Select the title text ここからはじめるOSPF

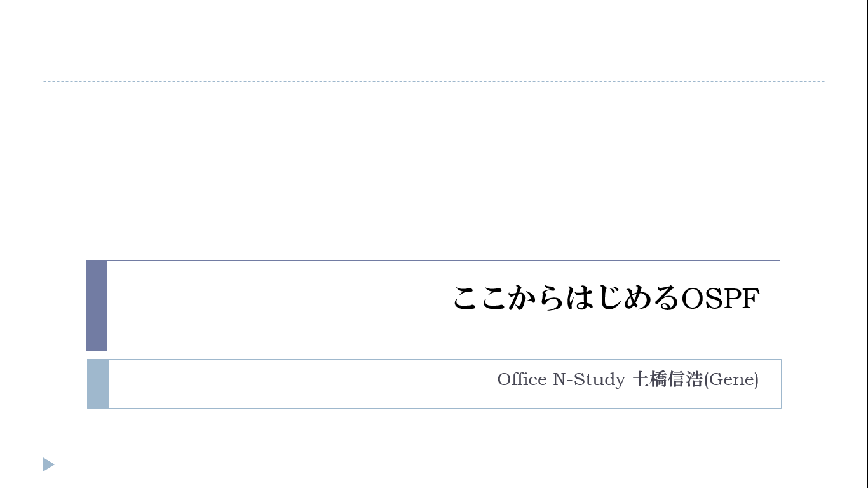[606, 299]
